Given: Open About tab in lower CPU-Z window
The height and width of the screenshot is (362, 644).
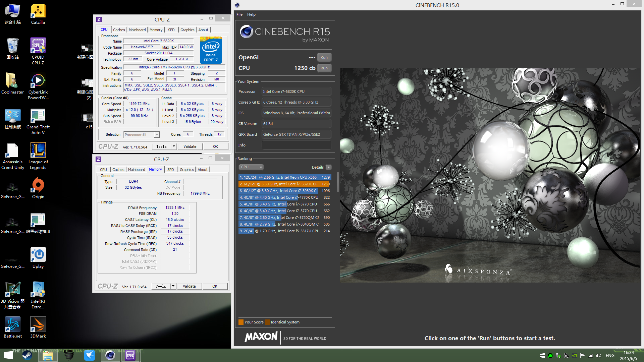Looking at the screenshot, I should (203, 170).
